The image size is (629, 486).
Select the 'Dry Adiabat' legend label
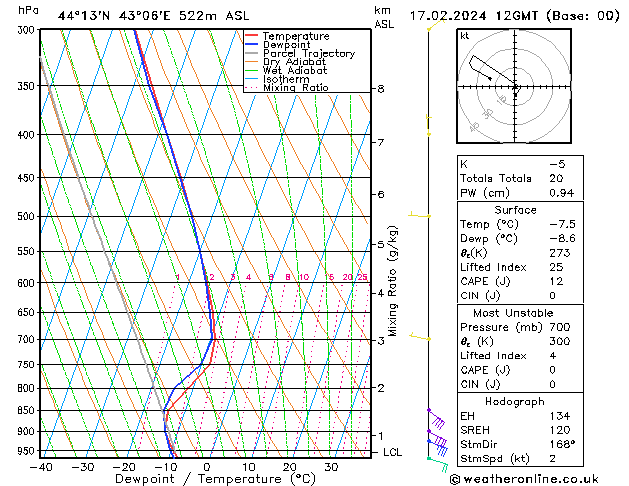pyautogui.click(x=294, y=62)
